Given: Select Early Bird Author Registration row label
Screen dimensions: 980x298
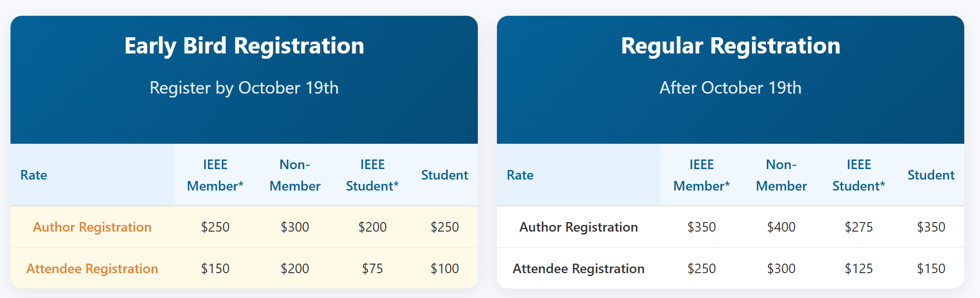Looking at the screenshot, I should [x=92, y=227].
